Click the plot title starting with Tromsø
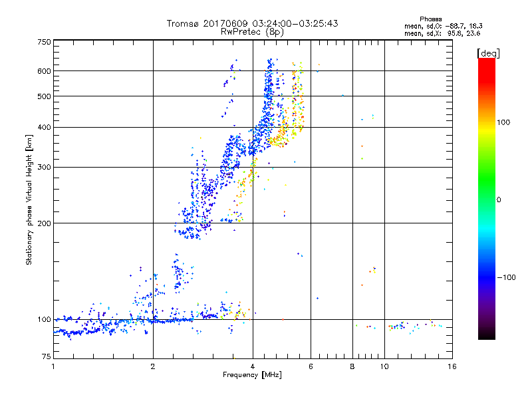Screen dimensions: 532x399 [253, 23]
